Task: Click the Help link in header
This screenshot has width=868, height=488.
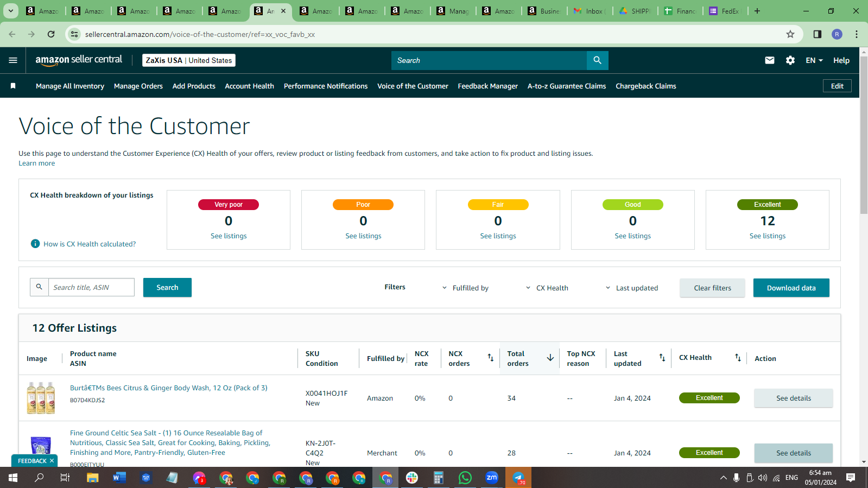Action: [841, 60]
